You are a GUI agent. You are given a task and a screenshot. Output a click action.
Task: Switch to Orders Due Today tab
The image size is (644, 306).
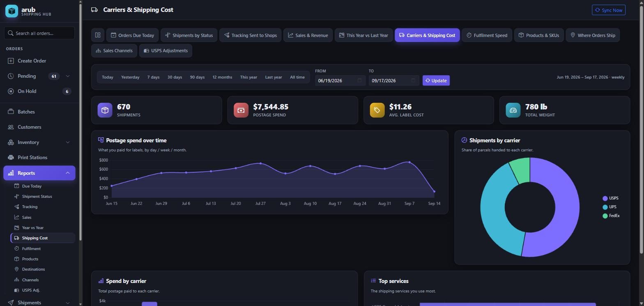132,35
